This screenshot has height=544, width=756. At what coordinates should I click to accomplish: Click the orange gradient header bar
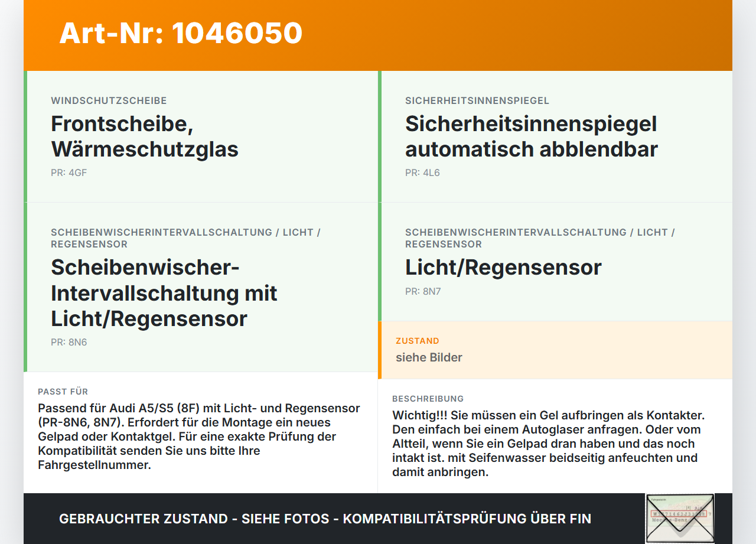point(378,35)
